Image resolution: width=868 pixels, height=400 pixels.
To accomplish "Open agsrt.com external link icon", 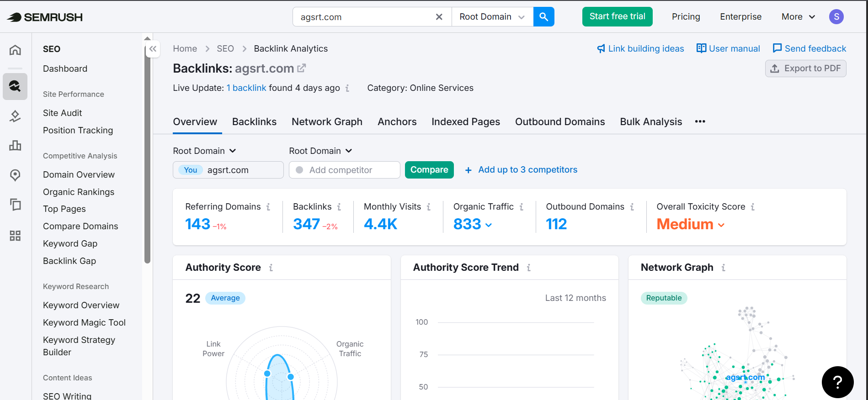I will coord(301,68).
